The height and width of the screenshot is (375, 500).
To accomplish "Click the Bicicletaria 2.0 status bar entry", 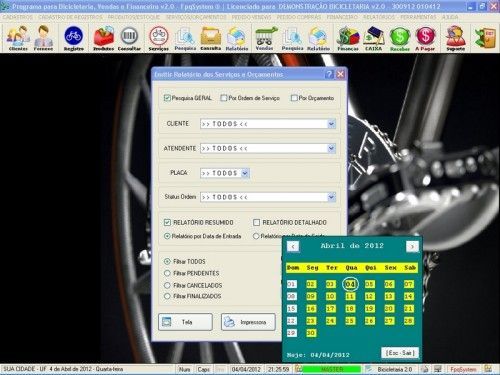I will click(395, 369).
